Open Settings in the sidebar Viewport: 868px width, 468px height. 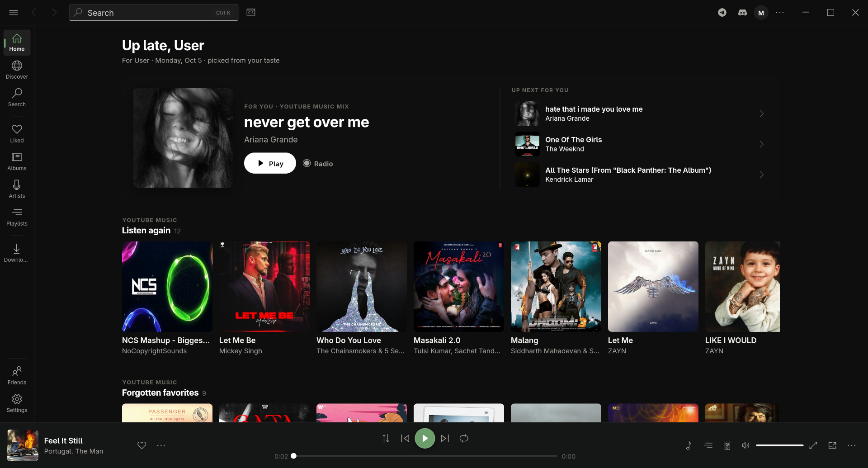point(17,403)
